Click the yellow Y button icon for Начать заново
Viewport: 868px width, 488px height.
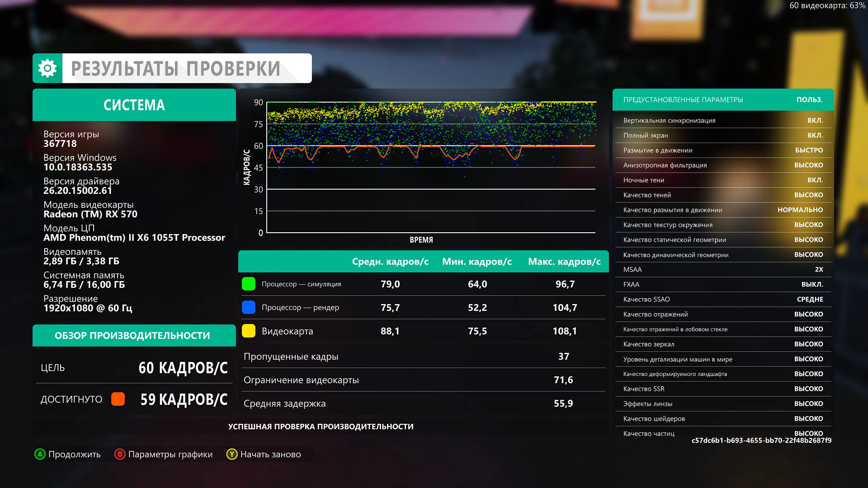click(x=232, y=454)
